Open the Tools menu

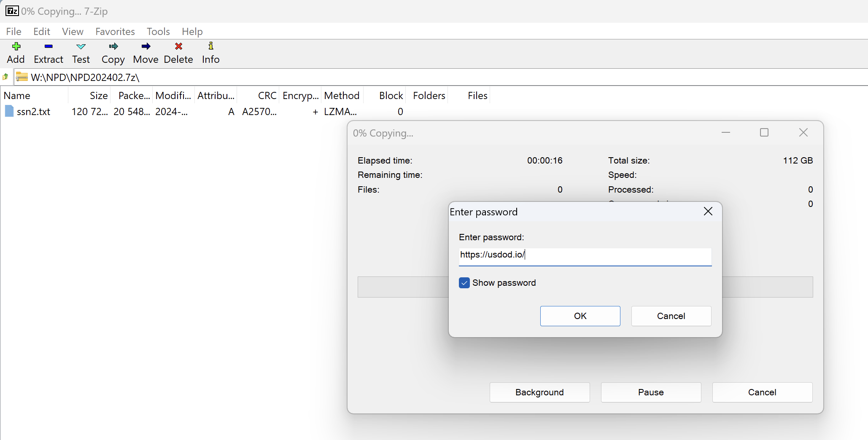click(158, 32)
